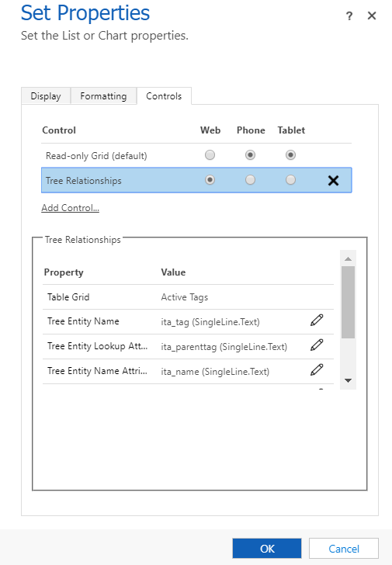Select Web for Read-only Grid
The width and height of the screenshot is (392, 565).
tap(210, 155)
